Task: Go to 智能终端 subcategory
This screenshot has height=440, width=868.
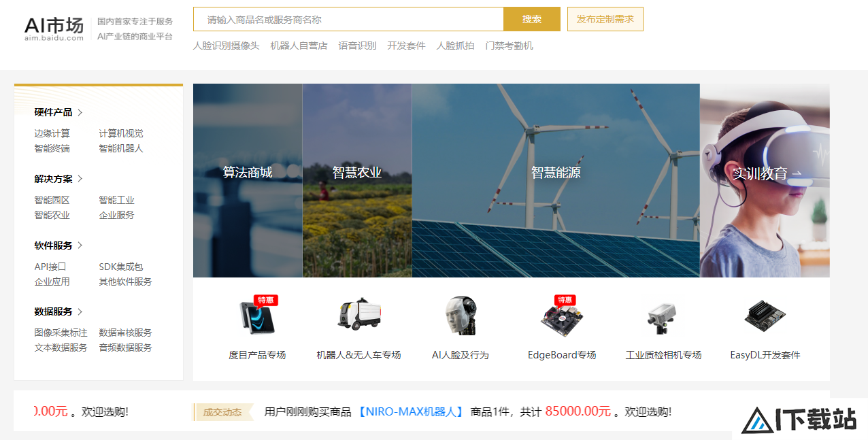Action: click(52, 148)
